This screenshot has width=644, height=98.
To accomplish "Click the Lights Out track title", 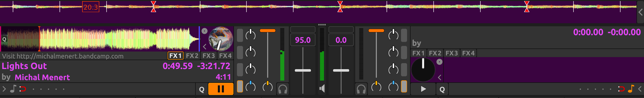I will (x=24, y=66).
